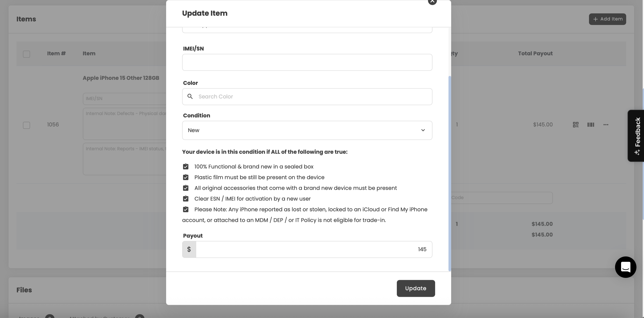This screenshot has height=318, width=644.
Task: Open the three-dots more options menu
Action: 606,125
